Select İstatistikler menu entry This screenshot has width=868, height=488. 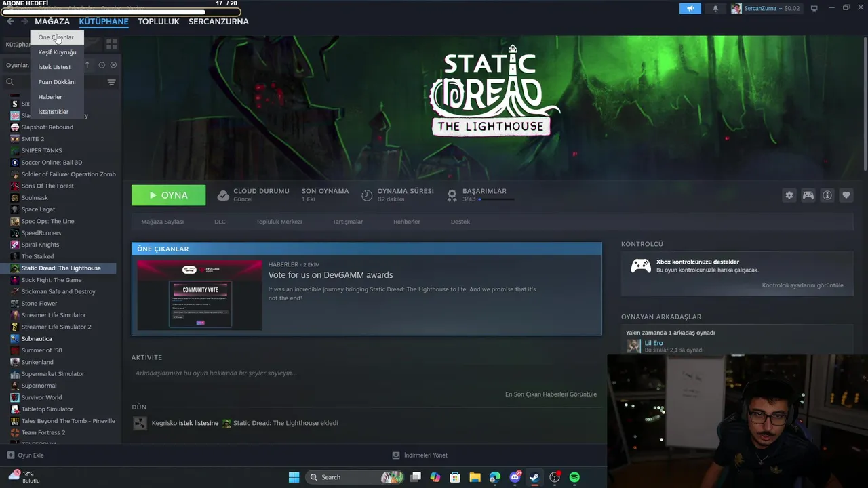pos(57,112)
